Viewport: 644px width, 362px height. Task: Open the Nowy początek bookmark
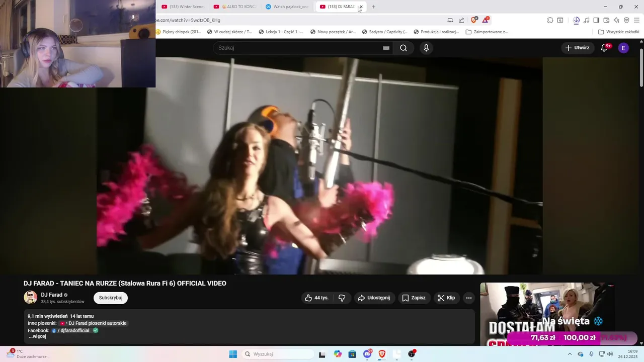pos(333,32)
